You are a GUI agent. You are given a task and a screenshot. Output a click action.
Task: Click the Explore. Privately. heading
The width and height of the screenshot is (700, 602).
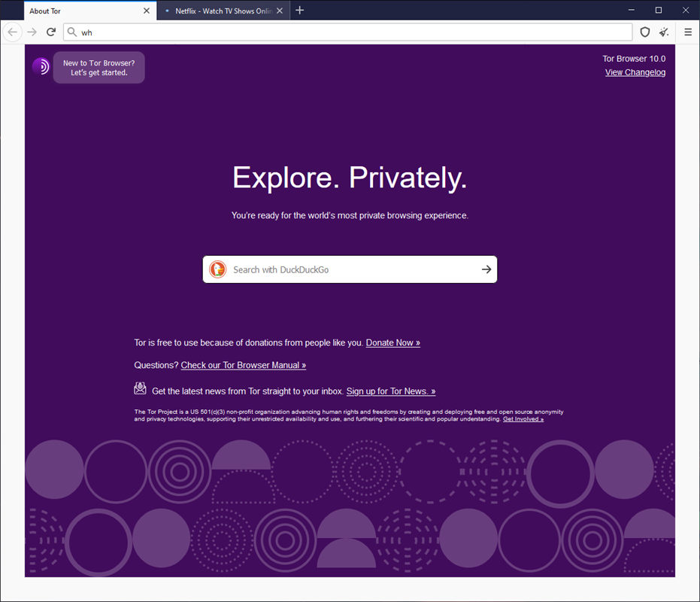(350, 178)
